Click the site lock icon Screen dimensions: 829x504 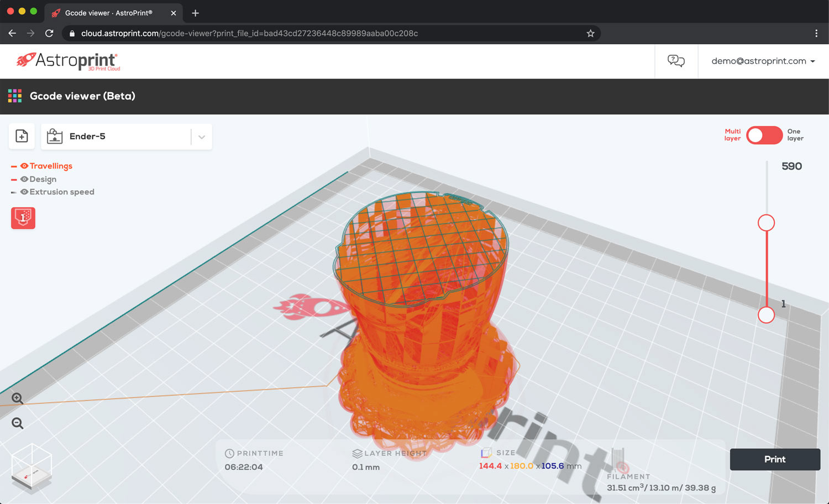click(72, 33)
